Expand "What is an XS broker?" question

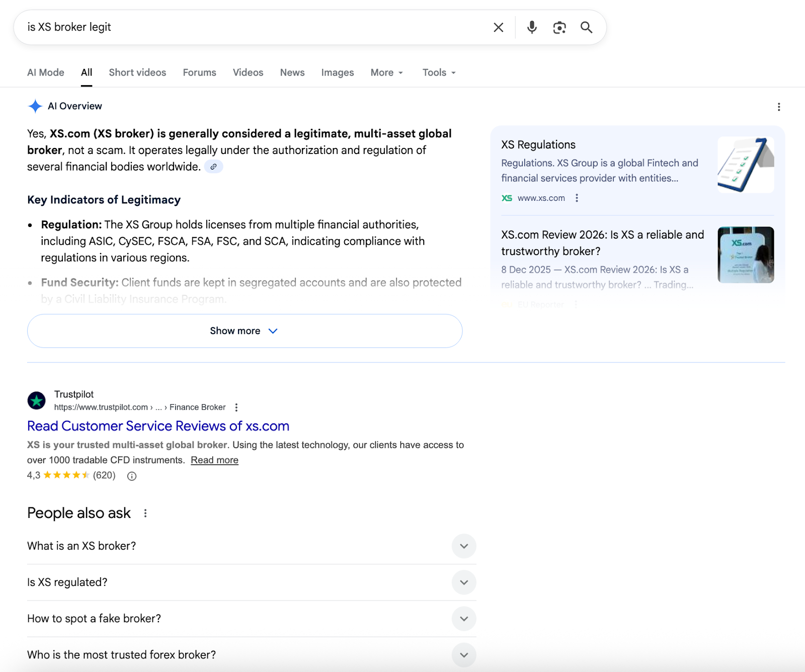(463, 546)
